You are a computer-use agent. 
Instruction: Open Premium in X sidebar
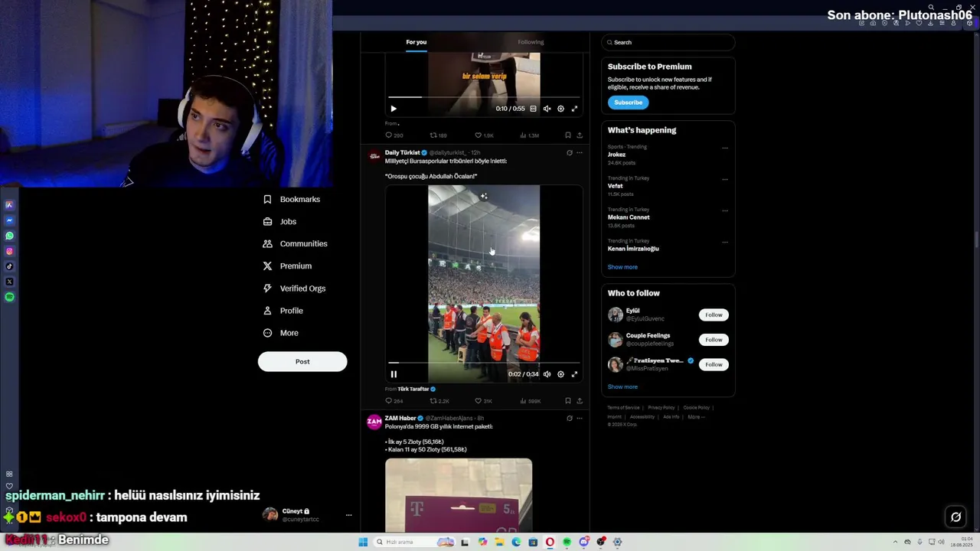pos(287,266)
